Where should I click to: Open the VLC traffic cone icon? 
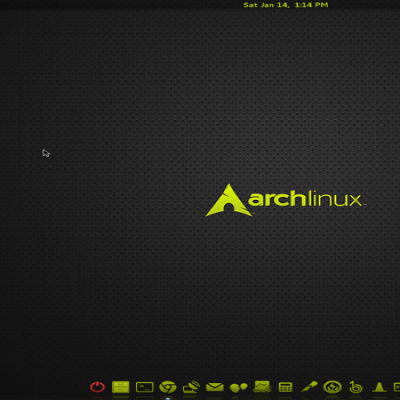click(379, 387)
